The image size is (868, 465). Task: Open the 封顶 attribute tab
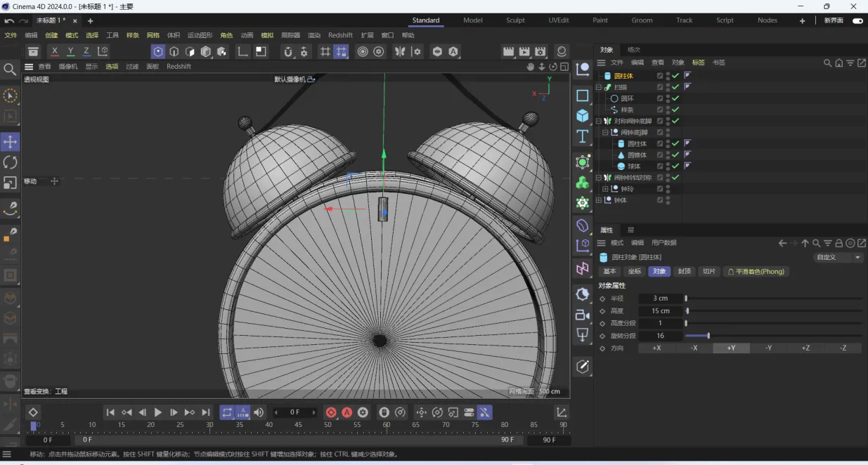pos(684,271)
